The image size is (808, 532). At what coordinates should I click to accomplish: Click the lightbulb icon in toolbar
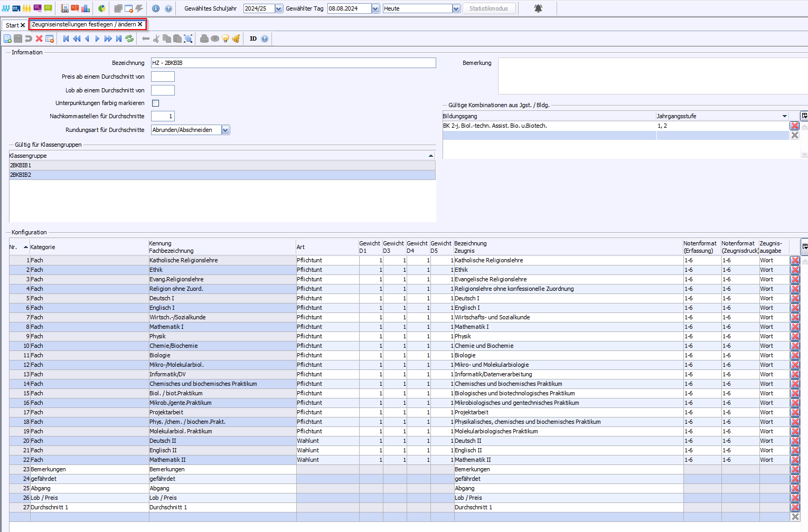(x=226, y=39)
